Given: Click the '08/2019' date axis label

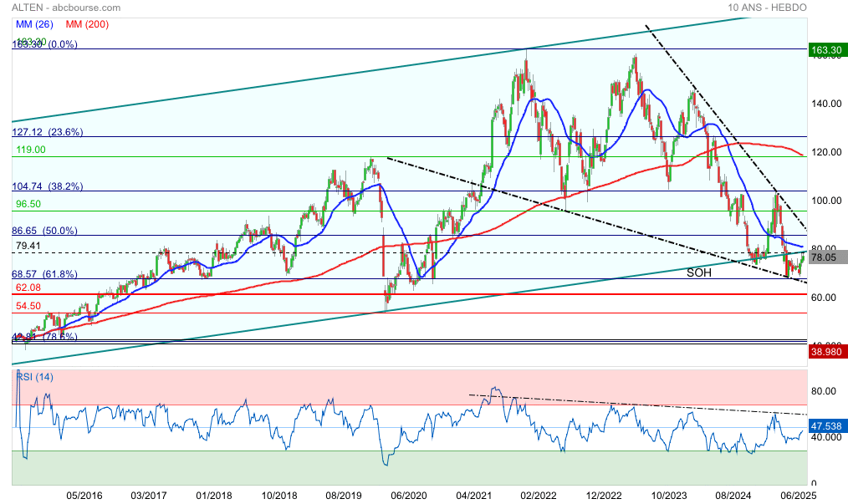Looking at the screenshot, I should (344, 496).
